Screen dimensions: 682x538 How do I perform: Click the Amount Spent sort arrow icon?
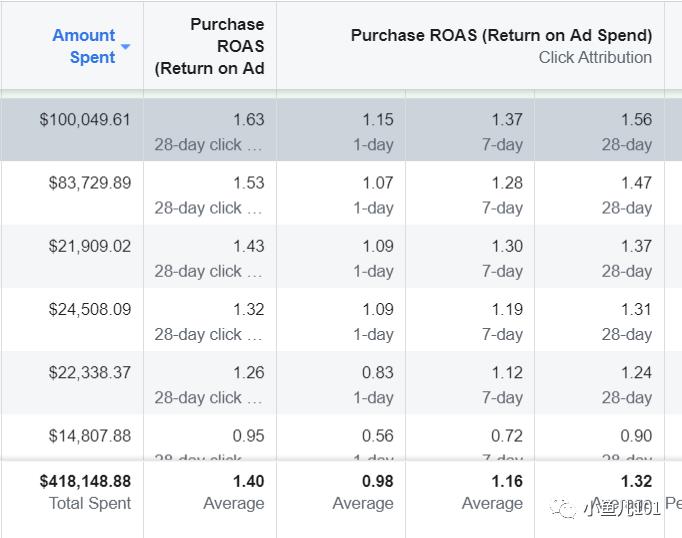coord(125,47)
